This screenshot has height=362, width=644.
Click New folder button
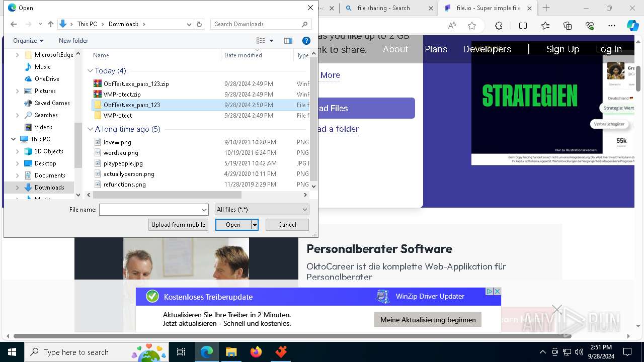pyautogui.click(x=73, y=41)
